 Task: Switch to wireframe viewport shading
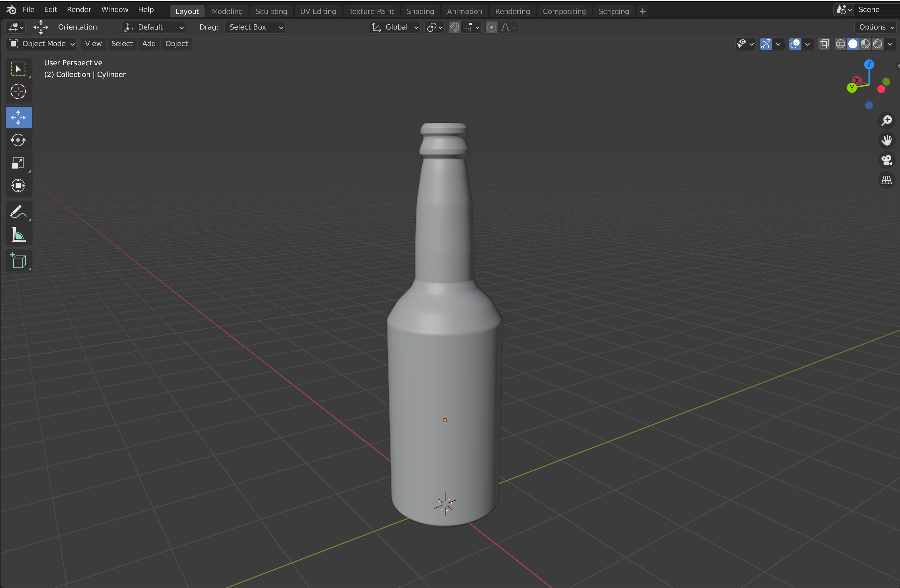pyautogui.click(x=840, y=44)
